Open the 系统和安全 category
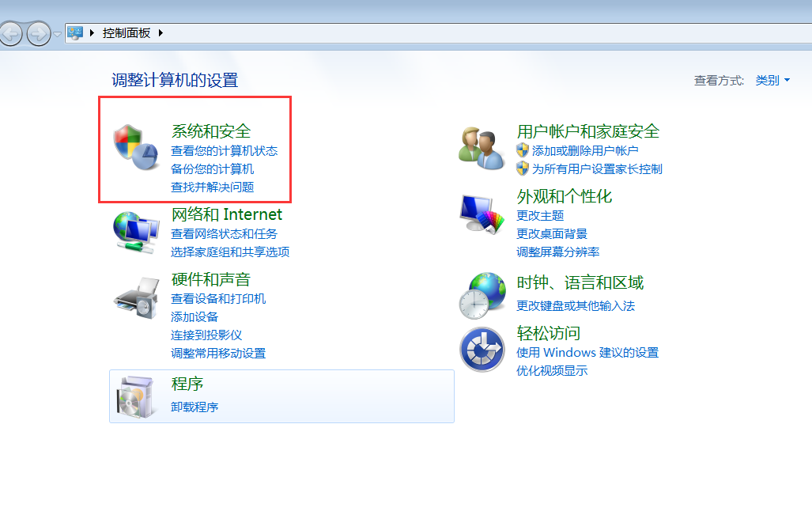The width and height of the screenshot is (812, 530). tap(211, 131)
